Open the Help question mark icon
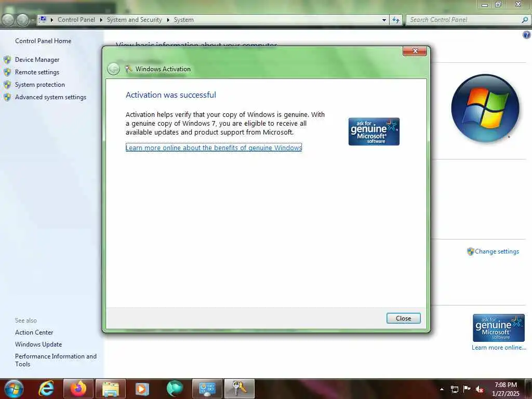 click(526, 35)
